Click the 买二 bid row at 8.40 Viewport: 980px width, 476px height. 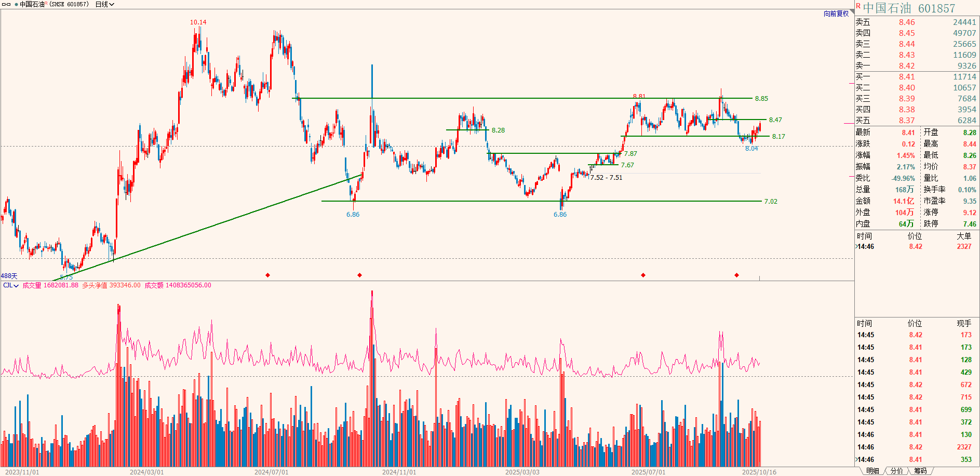point(916,87)
